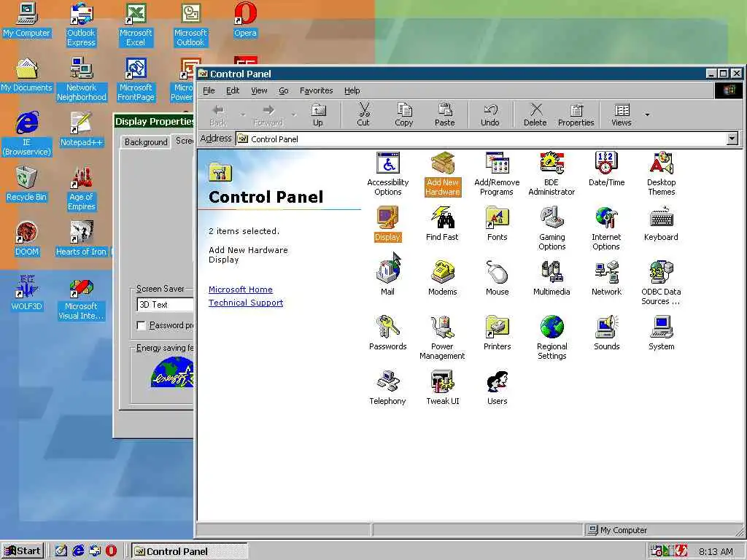This screenshot has height=560, width=747.
Task: Open the Users applet
Action: click(x=497, y=388)
